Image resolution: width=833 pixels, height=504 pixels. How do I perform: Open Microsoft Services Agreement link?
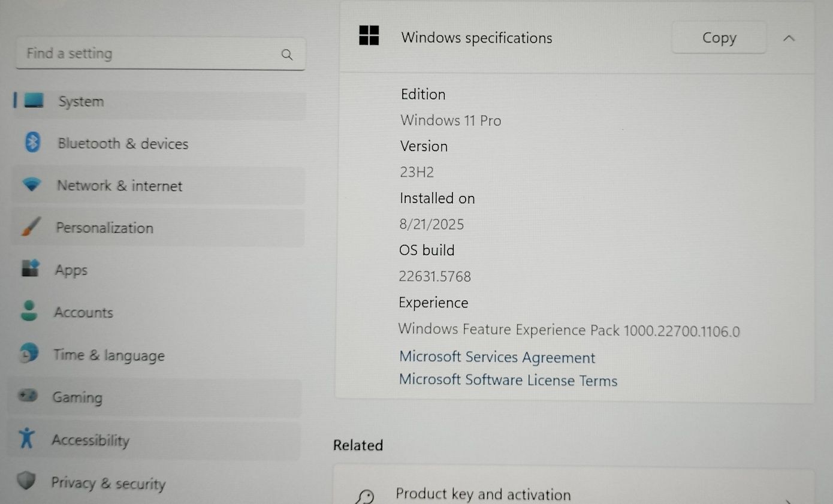point(497,357)
